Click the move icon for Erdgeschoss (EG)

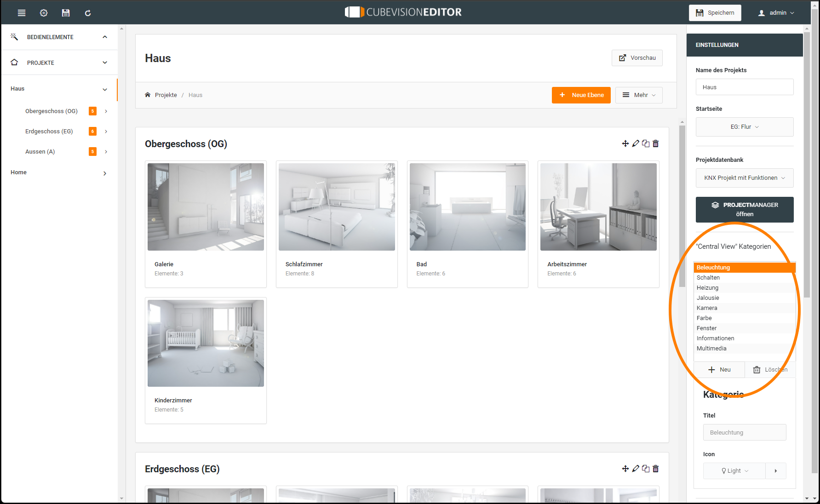[625, 469]
